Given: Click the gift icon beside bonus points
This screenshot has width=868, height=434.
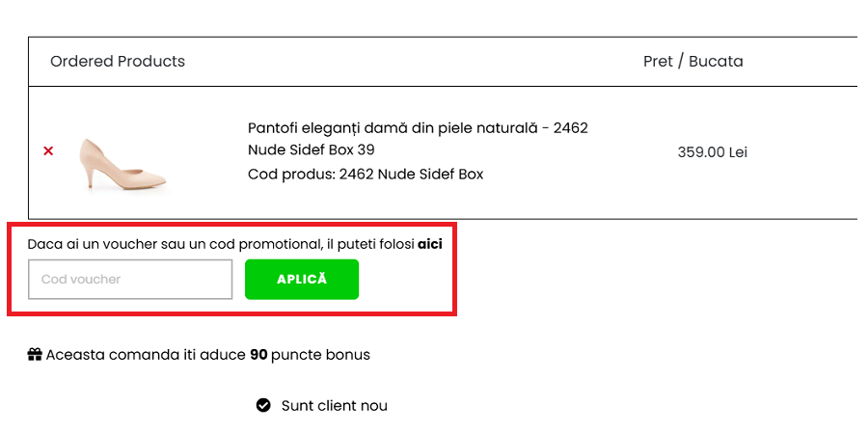Looking at the screenshot, I should 35,355.
